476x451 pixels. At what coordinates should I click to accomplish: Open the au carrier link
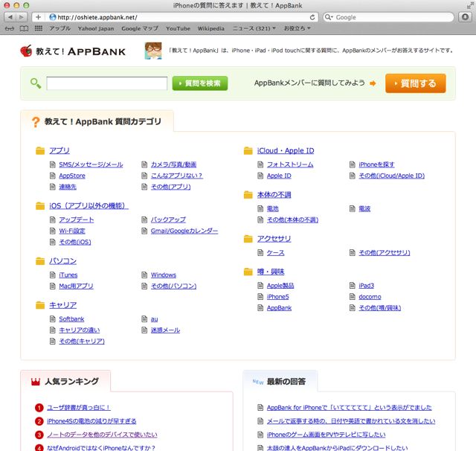[154, 319]
